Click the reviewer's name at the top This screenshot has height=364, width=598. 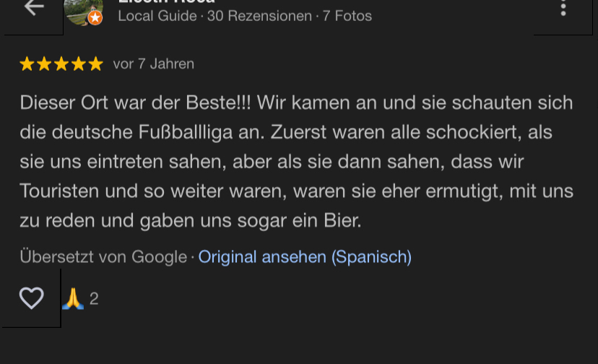pos(166,2)
